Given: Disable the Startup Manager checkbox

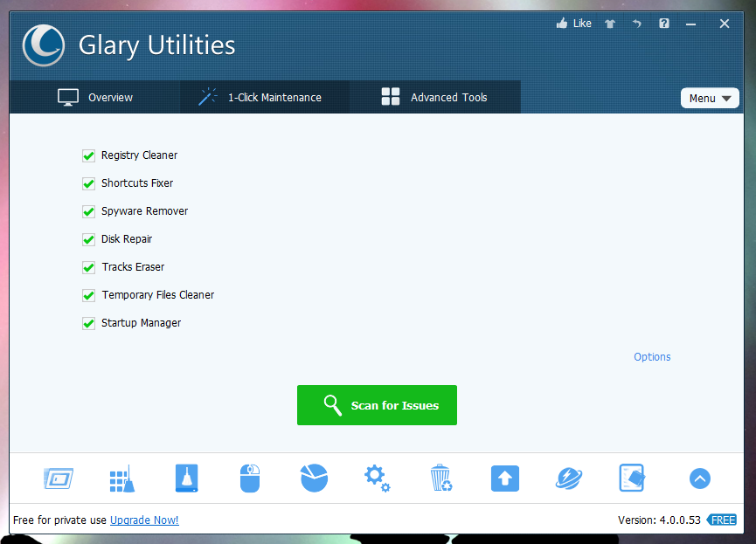Looking at the screenshot, I should (x=89, y=323).
